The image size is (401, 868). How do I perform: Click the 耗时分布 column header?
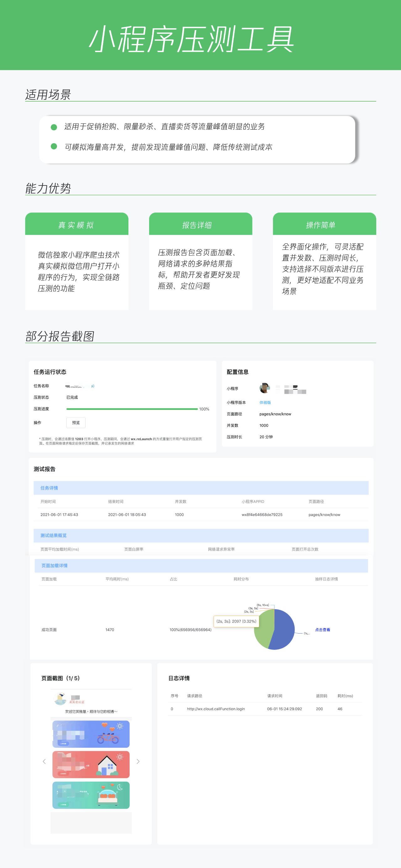coord(241,579)
